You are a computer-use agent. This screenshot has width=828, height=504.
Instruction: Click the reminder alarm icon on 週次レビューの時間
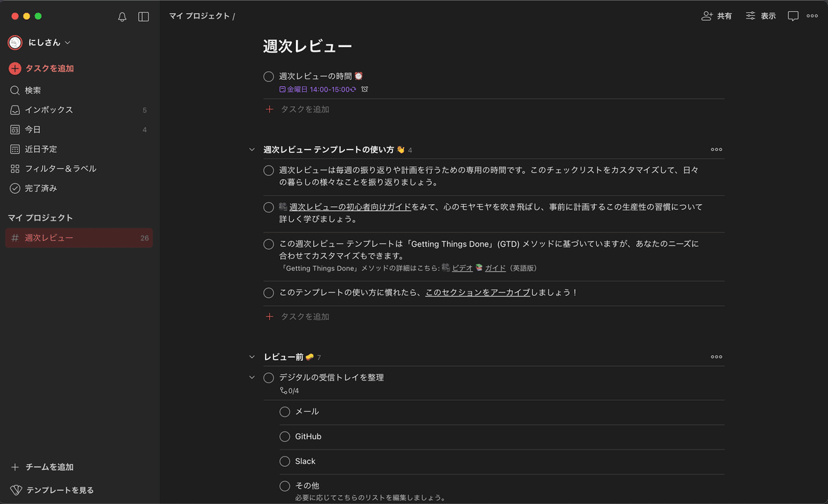click(364, 89)
